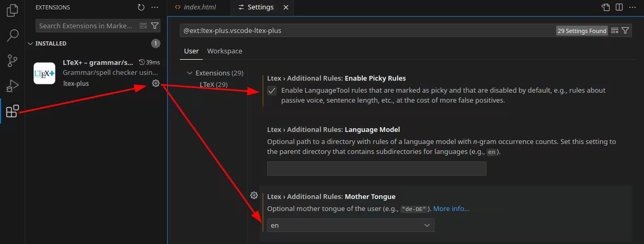Select LTeX (29) in settings tree

click(213, 84)
